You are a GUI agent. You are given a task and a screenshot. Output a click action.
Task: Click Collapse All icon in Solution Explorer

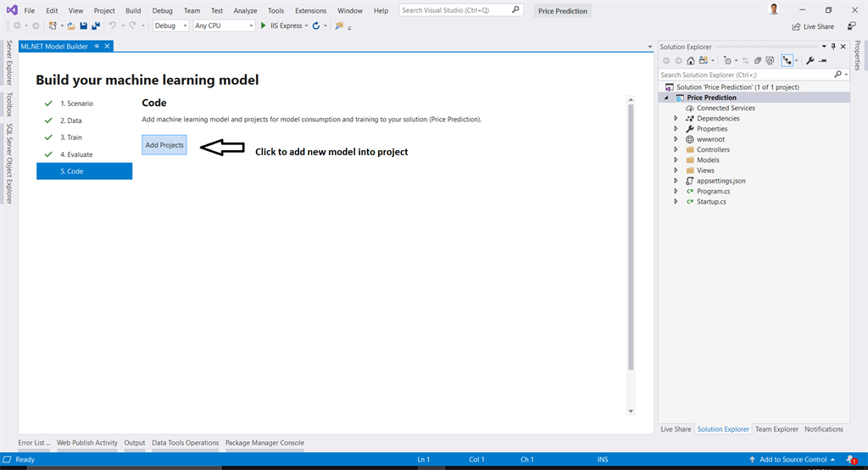point(758,60)
